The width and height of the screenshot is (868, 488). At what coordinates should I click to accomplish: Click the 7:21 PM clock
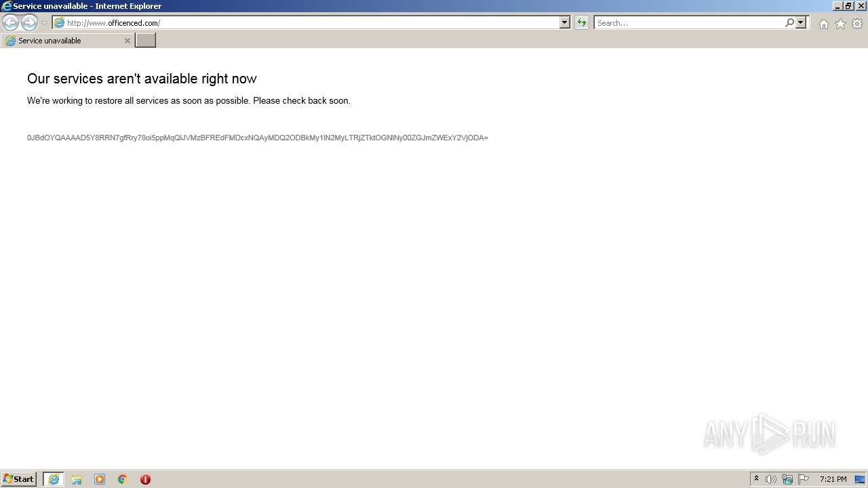[833, 479]
